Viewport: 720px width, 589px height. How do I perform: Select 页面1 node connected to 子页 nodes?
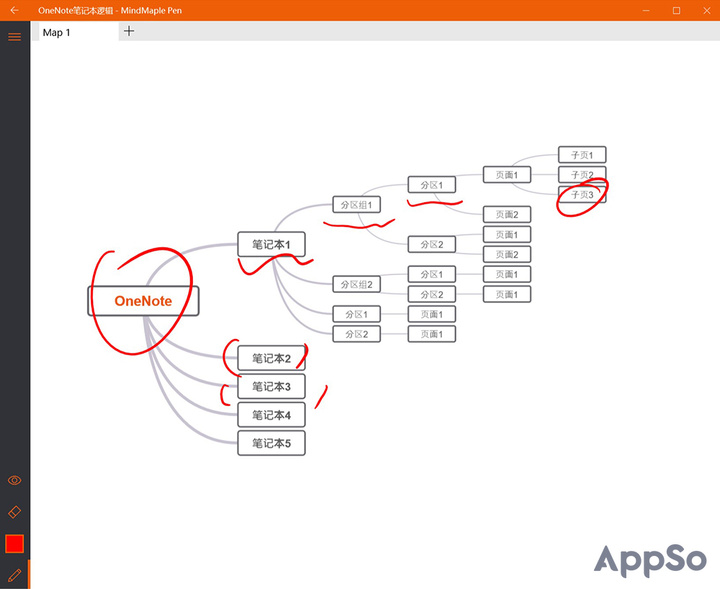tap(507, 174)
